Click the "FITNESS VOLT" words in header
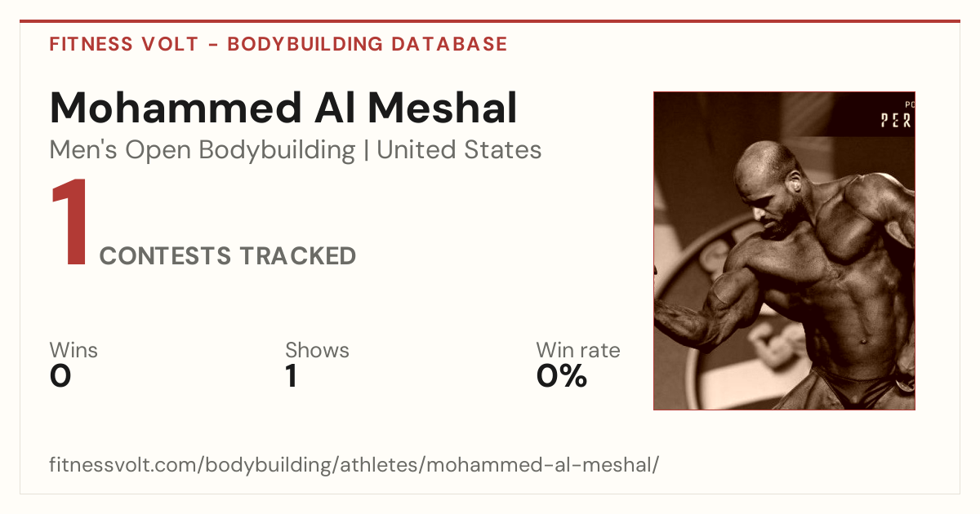Image resolution: width=980 pixels, height=514 pixels. (x=124, y=44)
